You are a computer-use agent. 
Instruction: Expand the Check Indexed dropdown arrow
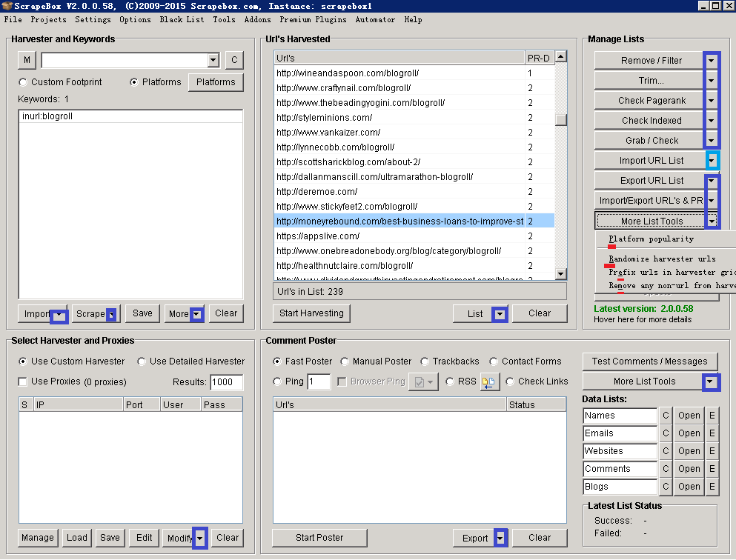[712, 121]
